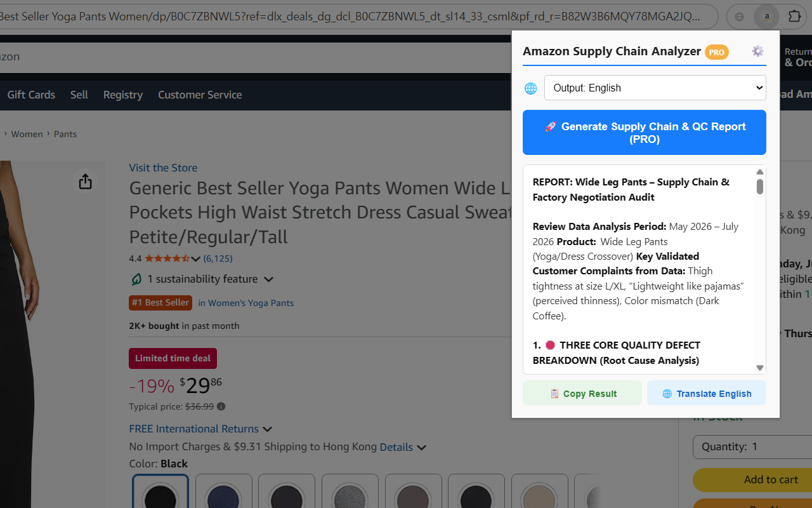Open the Output: English language dropdown
812x508 pixels.
(655, 88)
